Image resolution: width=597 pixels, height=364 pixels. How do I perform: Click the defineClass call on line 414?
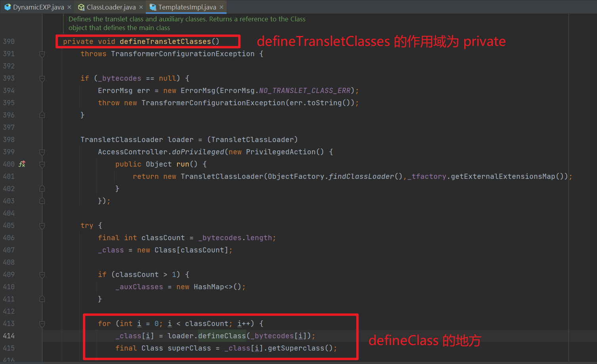click(221, 336)
